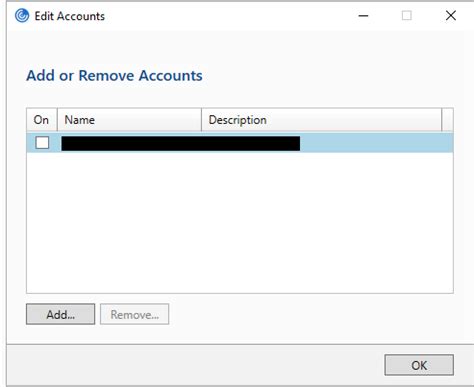Click the On column header

tap(42, 120)
